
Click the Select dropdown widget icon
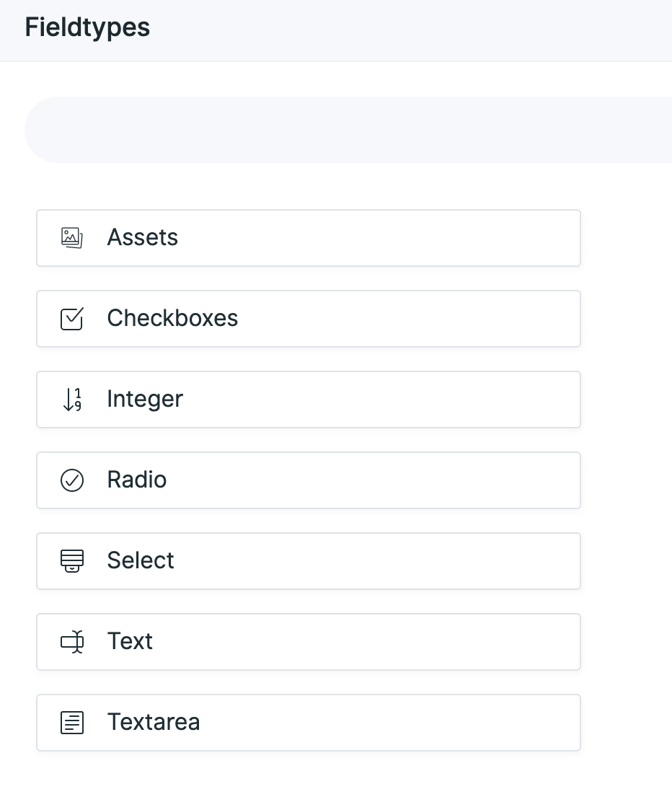71,560
